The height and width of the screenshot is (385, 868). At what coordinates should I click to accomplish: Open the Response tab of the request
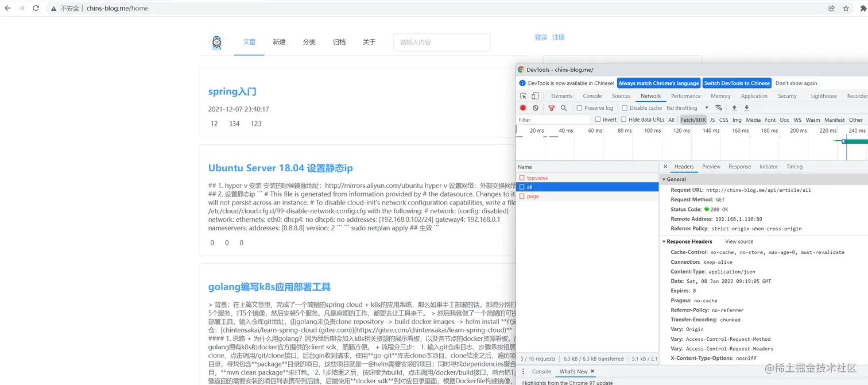(x=739, y=167)
